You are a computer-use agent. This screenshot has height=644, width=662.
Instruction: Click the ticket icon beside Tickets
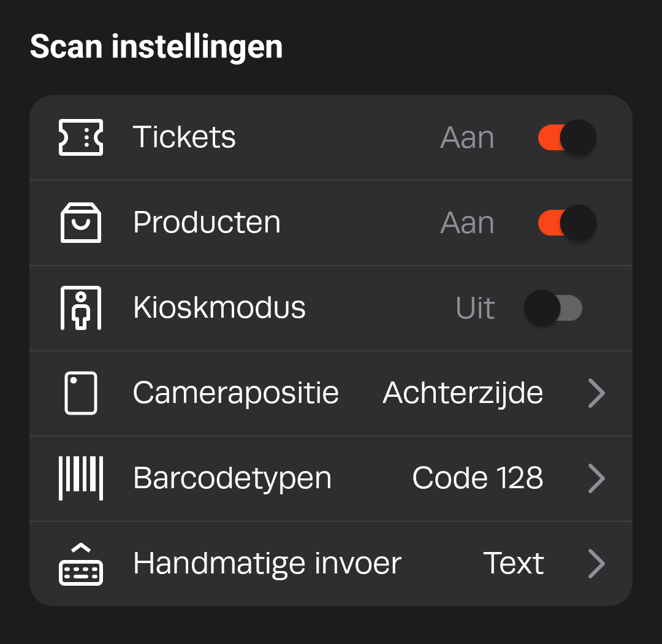(81, 137)
